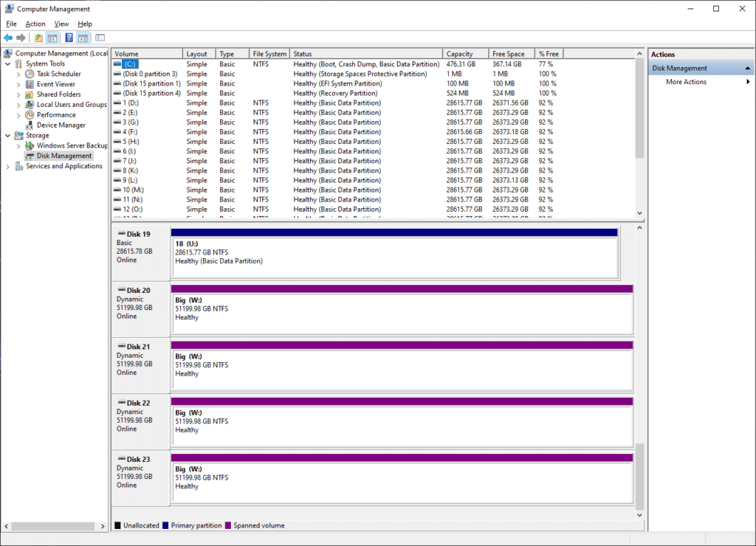Select the Big (W:) volume on Disk 21
The image size is (756, 546).
pos(402,366)
